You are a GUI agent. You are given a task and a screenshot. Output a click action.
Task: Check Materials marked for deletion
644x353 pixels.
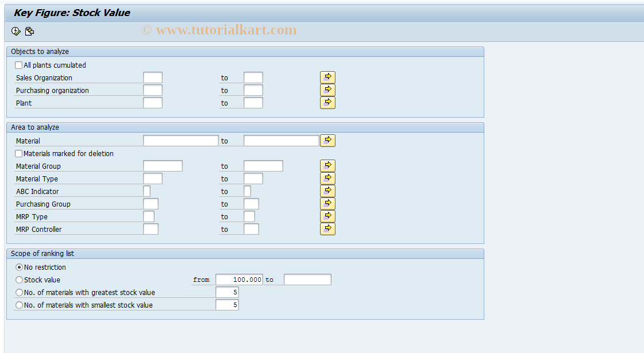click(18, 153)
